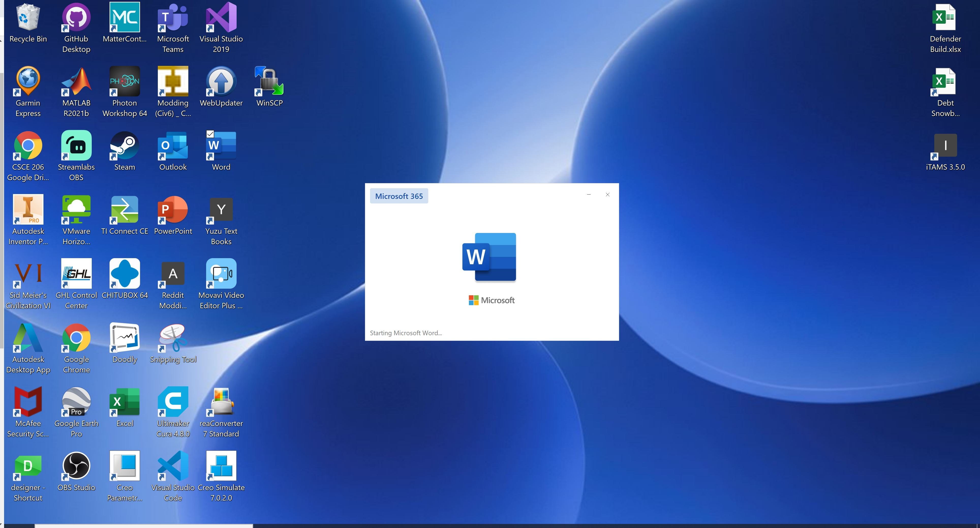980x528 pixels.
Task: Select the Word desktop shortcut icon
Action: (x=221, y=145)
